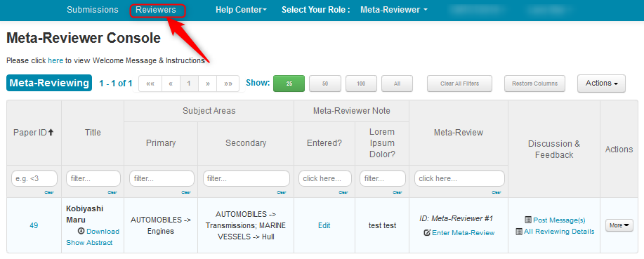Image resolution: width=644 pixels, height=259 pixels.
Task: Focus the Lorem Ipsum Dolor filter field
Action: 382,178
